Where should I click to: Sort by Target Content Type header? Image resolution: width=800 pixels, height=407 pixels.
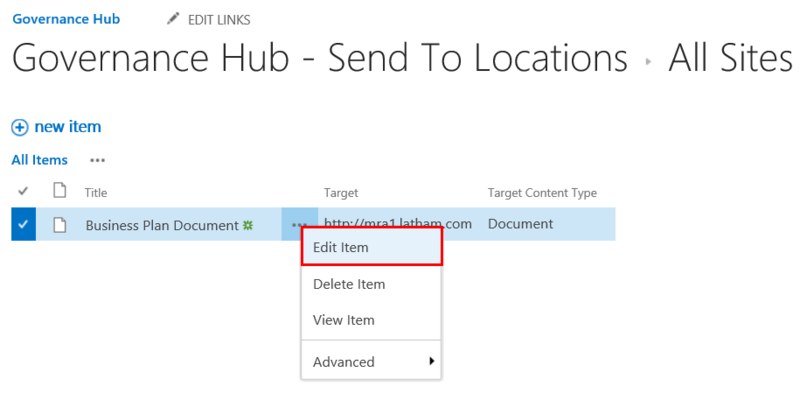tap(541, 192)
